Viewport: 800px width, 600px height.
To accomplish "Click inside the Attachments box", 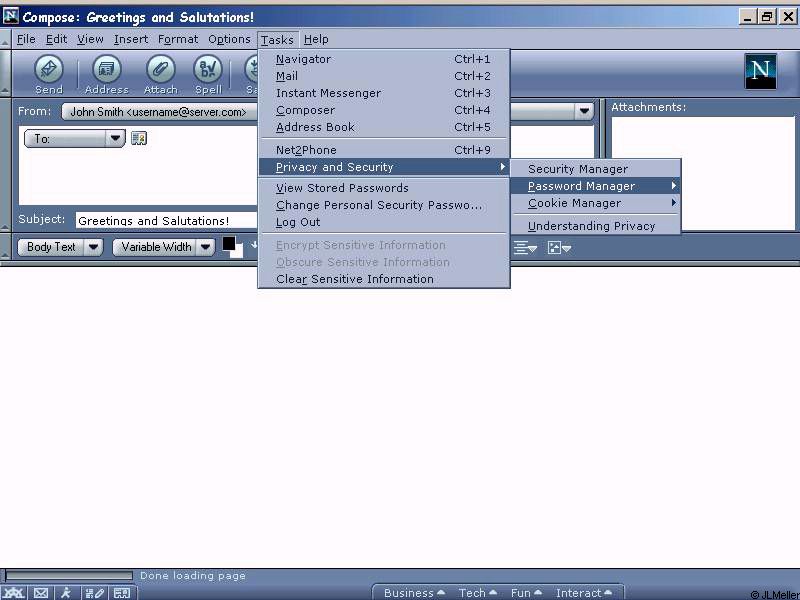I will (x=703, y=173).
